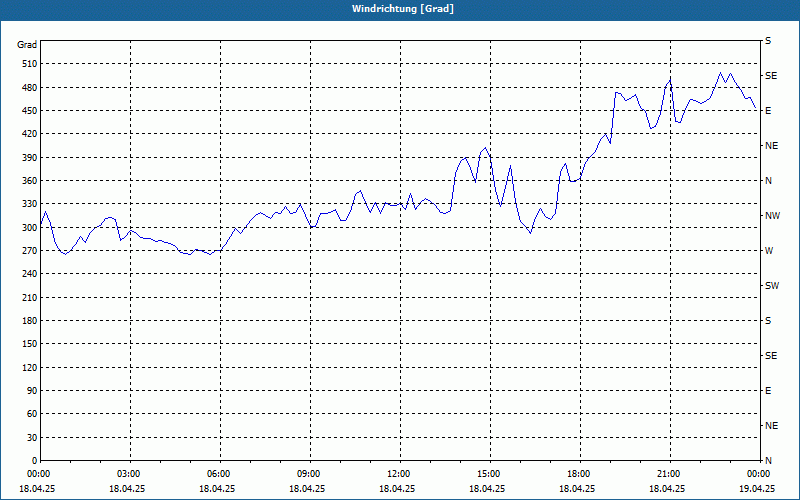Click the 390 degree axis label

pyautogui.click(x=30, y=158)
